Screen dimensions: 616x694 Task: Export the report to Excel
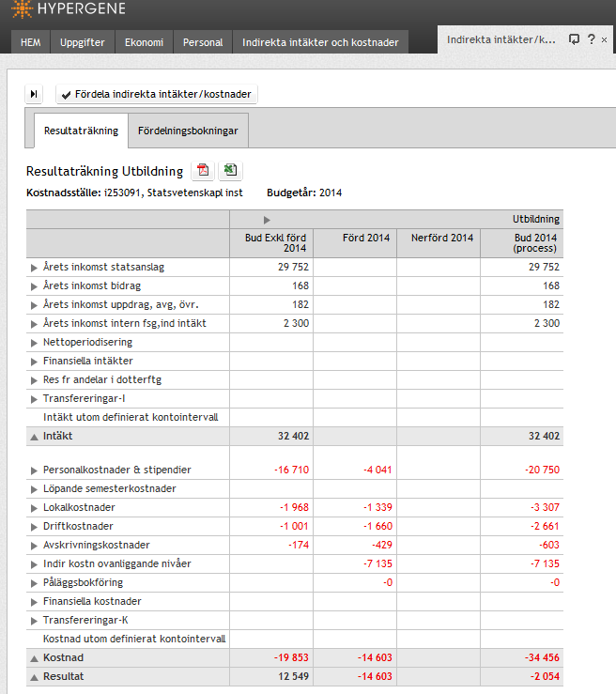(230, 170)
